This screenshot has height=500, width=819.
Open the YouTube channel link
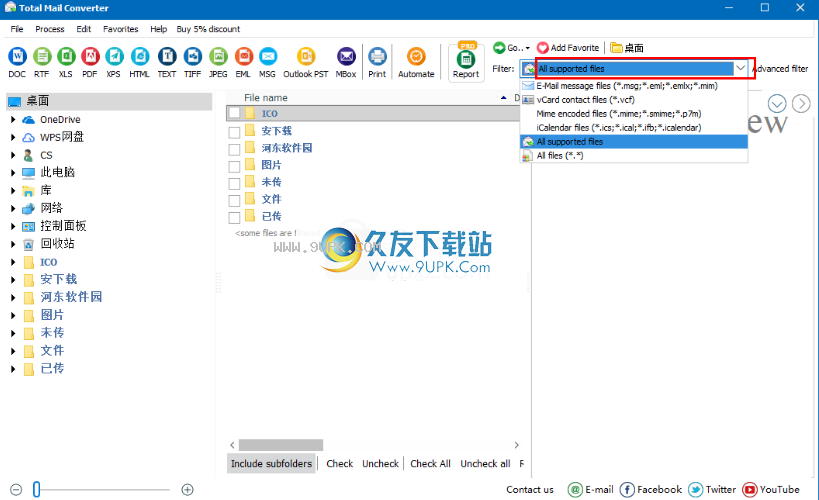click(x=771, y=490)
